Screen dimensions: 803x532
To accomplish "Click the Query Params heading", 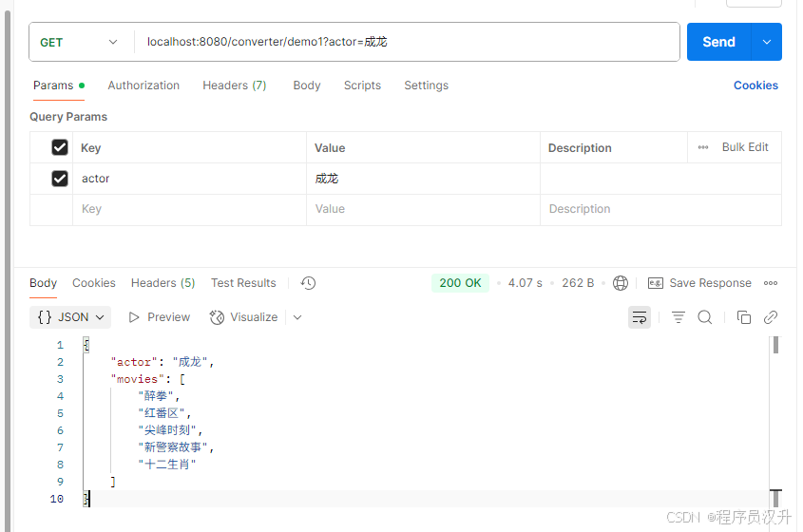I will pyautogui.click(x=68, y=117).
